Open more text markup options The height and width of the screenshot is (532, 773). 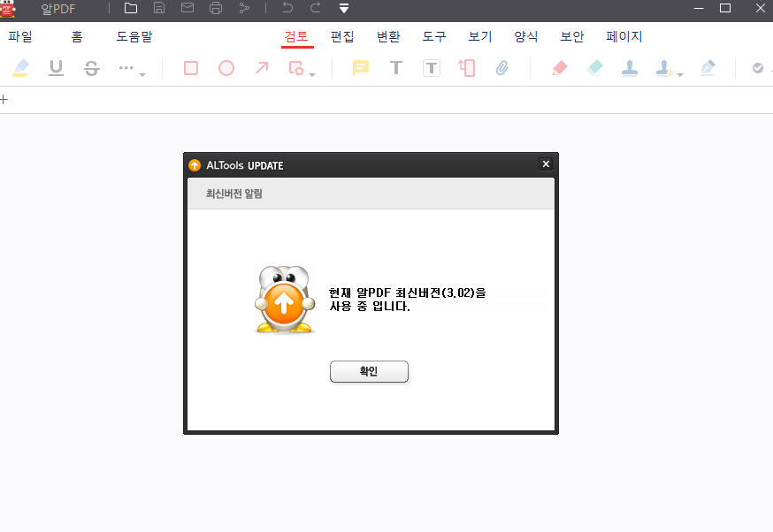(131, 68)
